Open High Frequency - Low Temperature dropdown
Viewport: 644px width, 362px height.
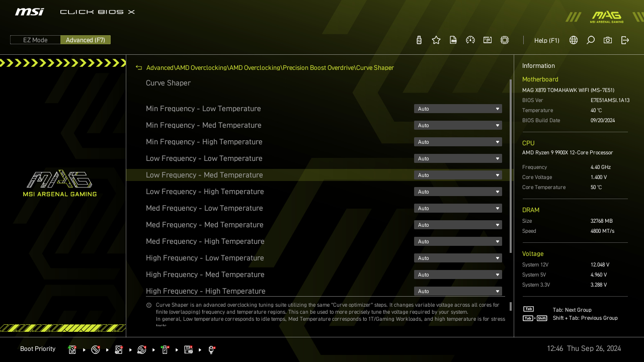(458, 258)
